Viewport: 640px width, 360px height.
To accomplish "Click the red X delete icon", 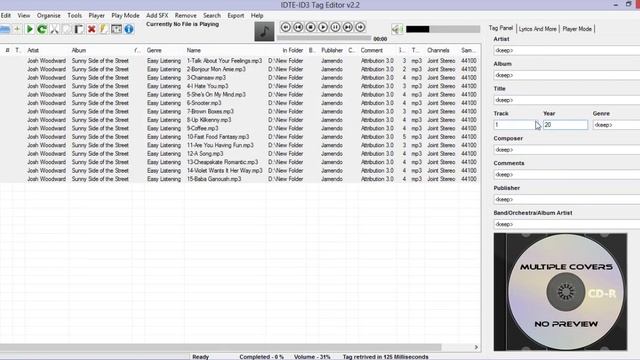I will click(x=91, y=29).
